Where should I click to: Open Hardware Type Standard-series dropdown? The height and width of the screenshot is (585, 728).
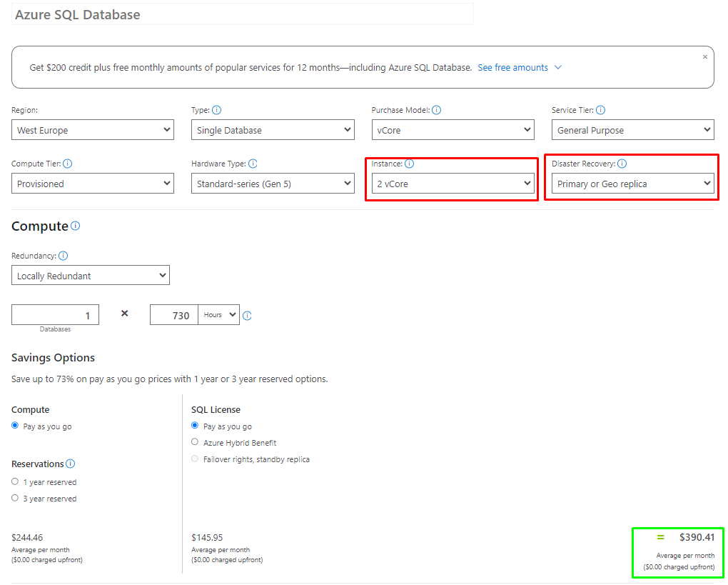(273, 184)
